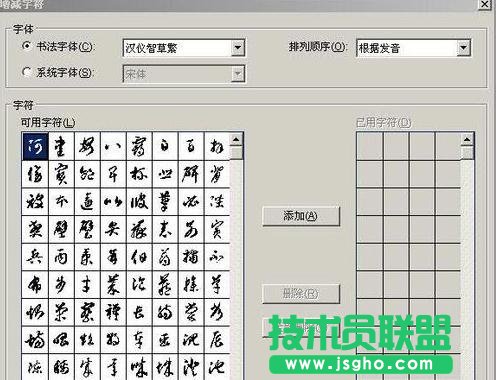Select the cursive character 伯 in the grid
Viewport: 496px width, 380px height.
pyautogui.click(x=139, y=257)
